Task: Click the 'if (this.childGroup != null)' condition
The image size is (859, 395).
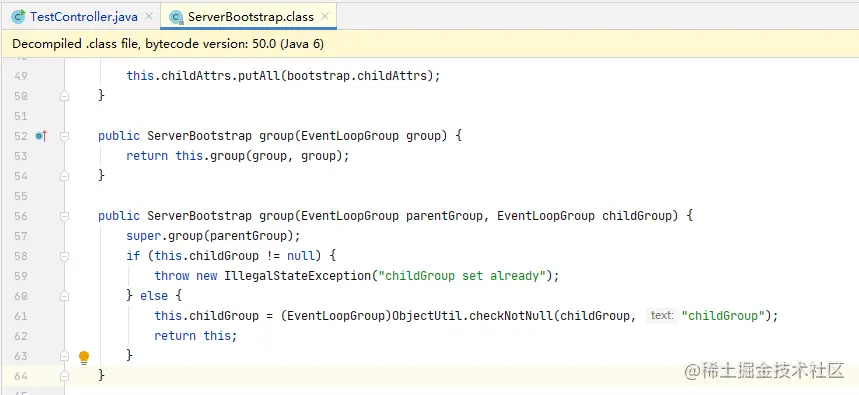Action: pyautogui.click(x=223, y=256)
